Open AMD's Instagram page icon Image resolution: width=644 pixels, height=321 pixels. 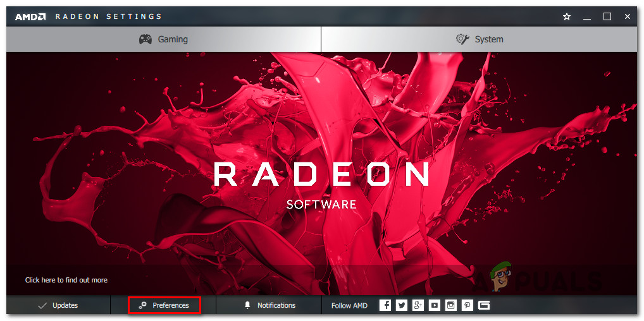pyautogui.click(x=451, y=305)
